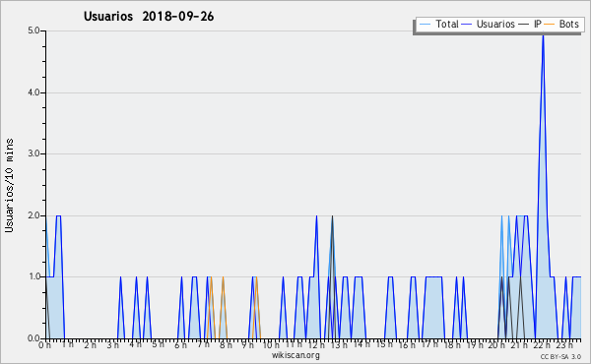Image resolution: width=591 pixels, height=364 pixels.
Task: Click the 1.0 y-axis value
Action: (x=33, y=277)
